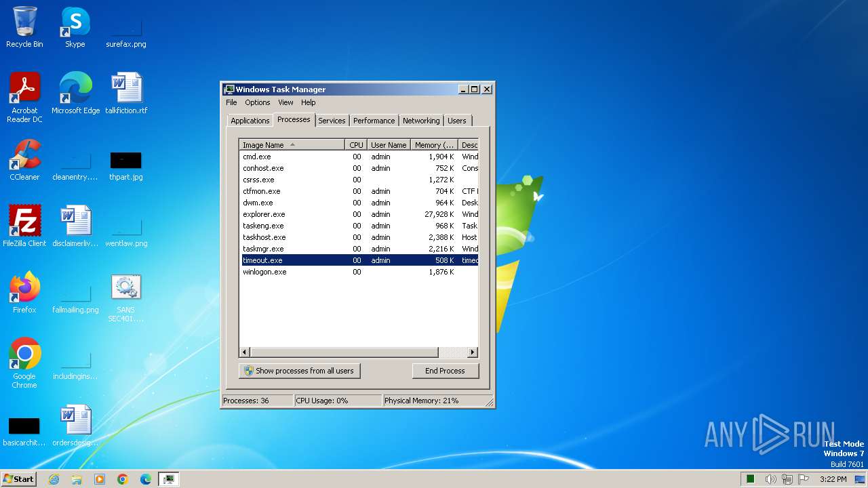Open the Recycle Bin desktop icon
This screenshot has width=868, height=488.
(24, 28)
